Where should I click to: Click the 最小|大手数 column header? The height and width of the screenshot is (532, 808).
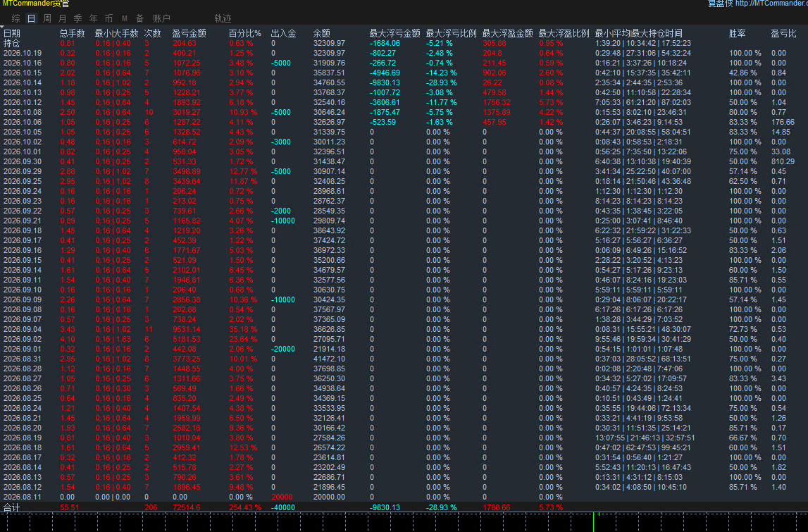[116, 34]
